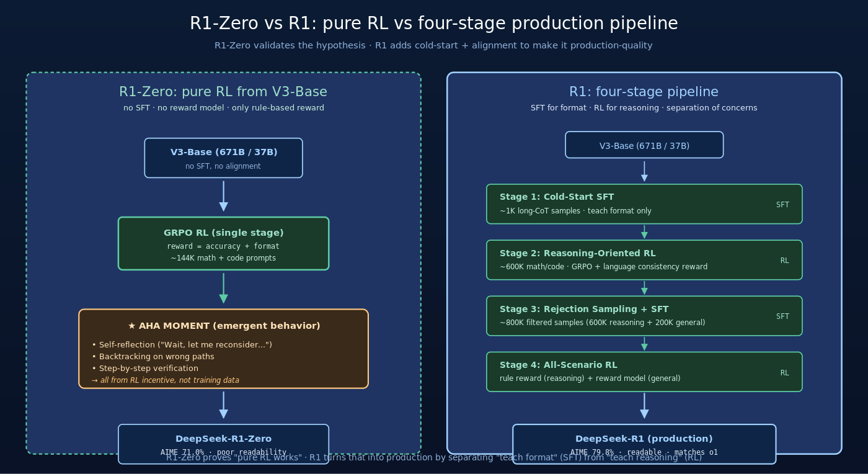Click the text "AIME 71.0% · poor readability"

click(x=223, y=452)
